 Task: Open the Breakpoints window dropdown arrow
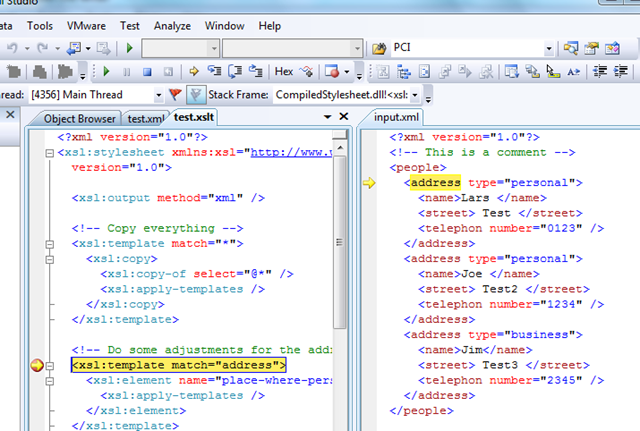[x=347, y=72]
